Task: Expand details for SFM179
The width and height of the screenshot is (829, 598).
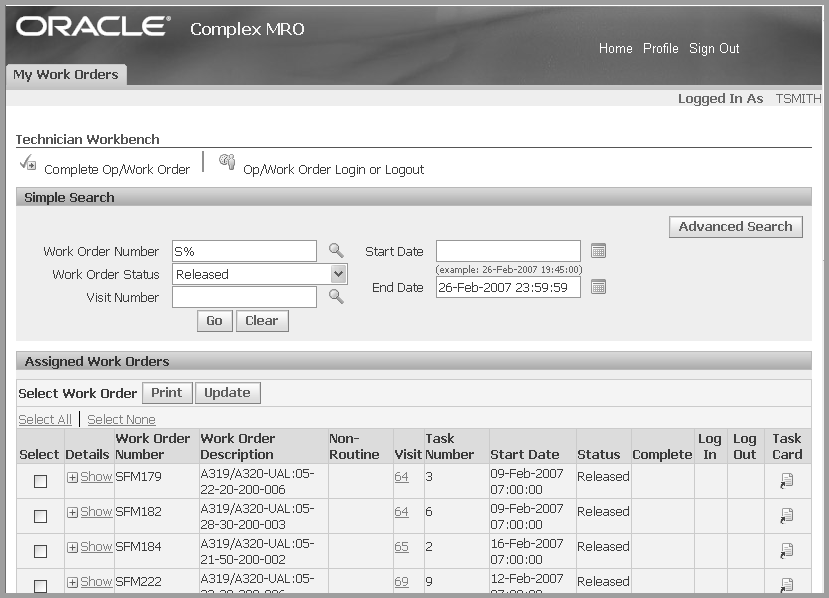Action: pyautogui.click(x=90, y=476)
